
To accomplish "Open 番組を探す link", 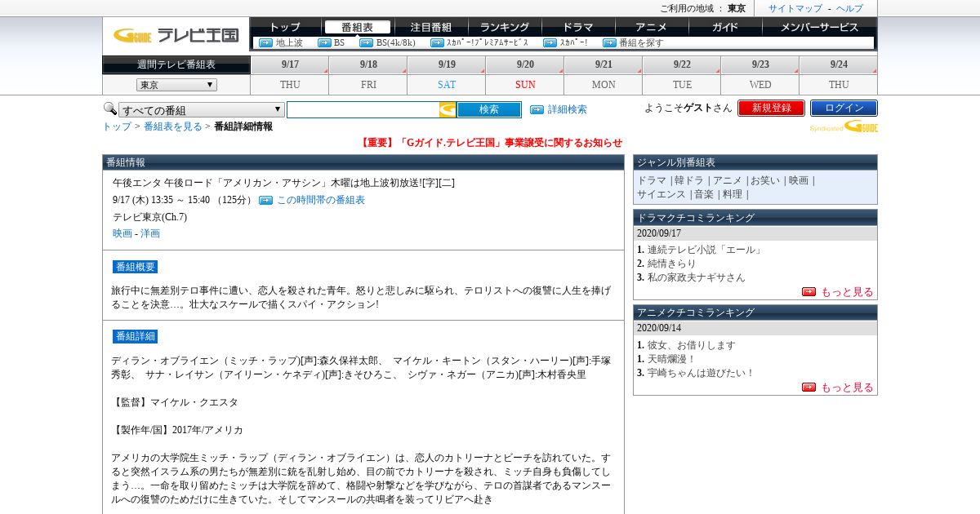I will coord(641,42).
